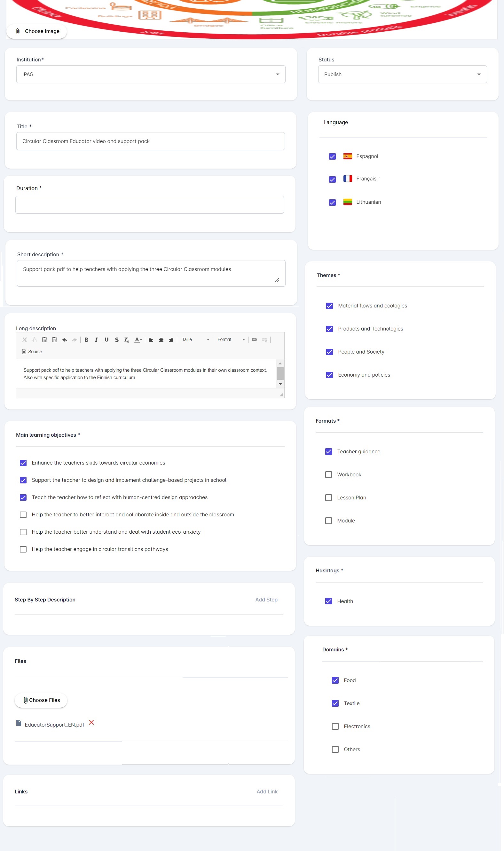The width and height of the screenshot is (504, 851).
Task: Remove EducatorSupport_EN.pdf with the red X
Action: click(91, 722)
